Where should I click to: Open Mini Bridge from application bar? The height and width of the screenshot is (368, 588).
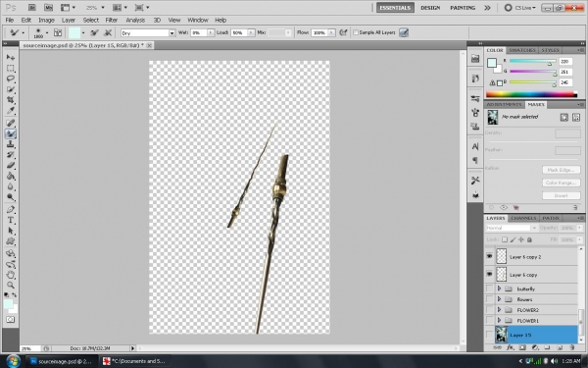[48, 8]
